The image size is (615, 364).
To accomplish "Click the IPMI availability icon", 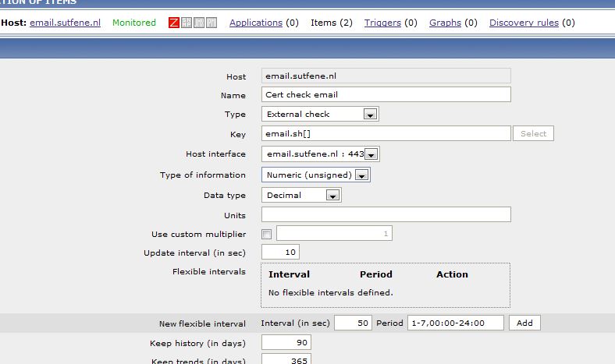I will coord(212,23).
